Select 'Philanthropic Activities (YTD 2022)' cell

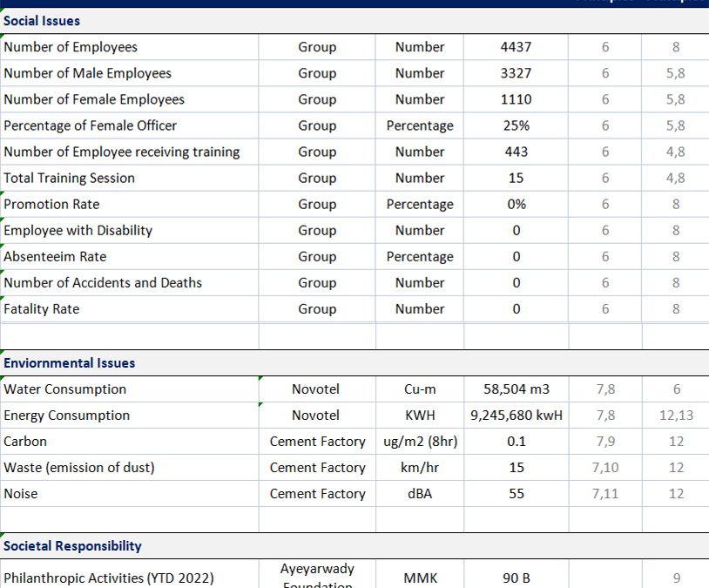coord(129,574)
